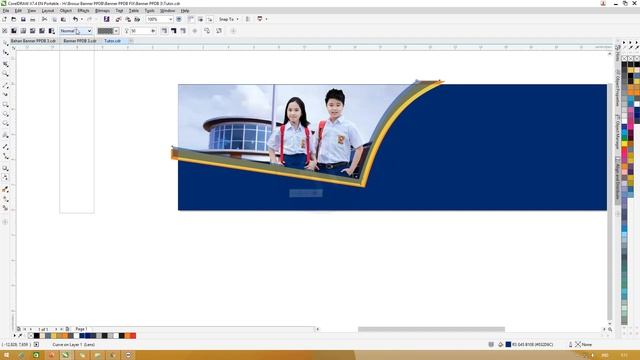Viewport: 640px width, 360px height.
Task: Open Quick Customize plus button in toolbox
Action: click(x=5, y=222)
